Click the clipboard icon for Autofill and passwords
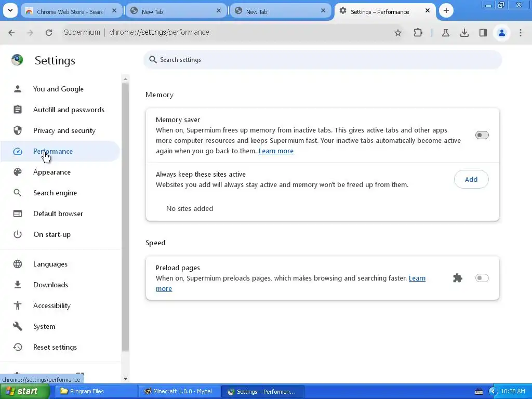The width and height of the screenshot is (532, 399). 17,110
